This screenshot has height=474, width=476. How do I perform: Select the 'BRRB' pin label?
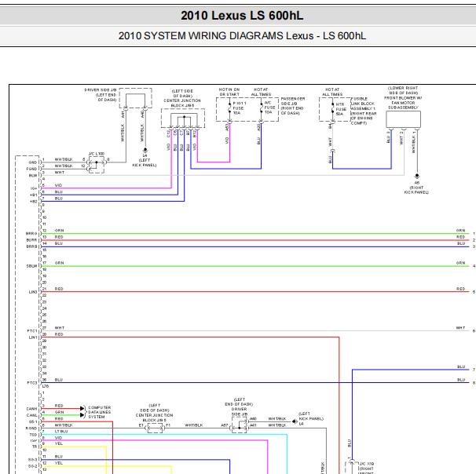[x=31, y=246]
